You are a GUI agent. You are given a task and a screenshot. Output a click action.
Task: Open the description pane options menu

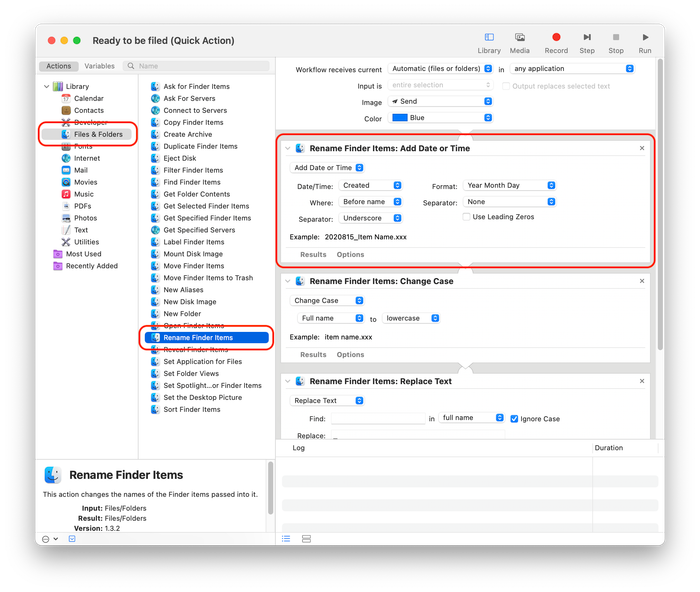[x=50, y=539]
